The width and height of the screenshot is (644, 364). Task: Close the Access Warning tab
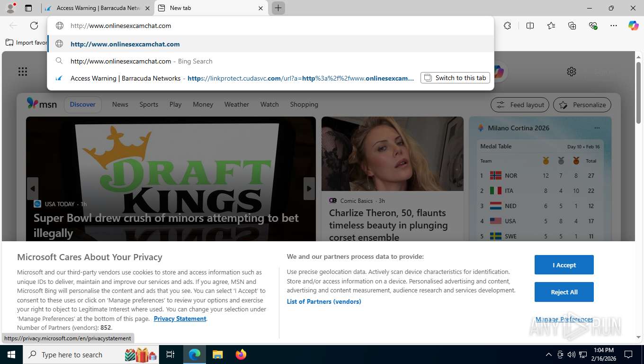(147, 8)
